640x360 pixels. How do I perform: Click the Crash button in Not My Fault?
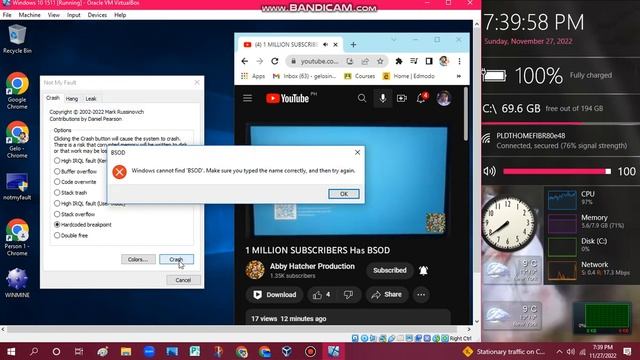pos(176,259)
